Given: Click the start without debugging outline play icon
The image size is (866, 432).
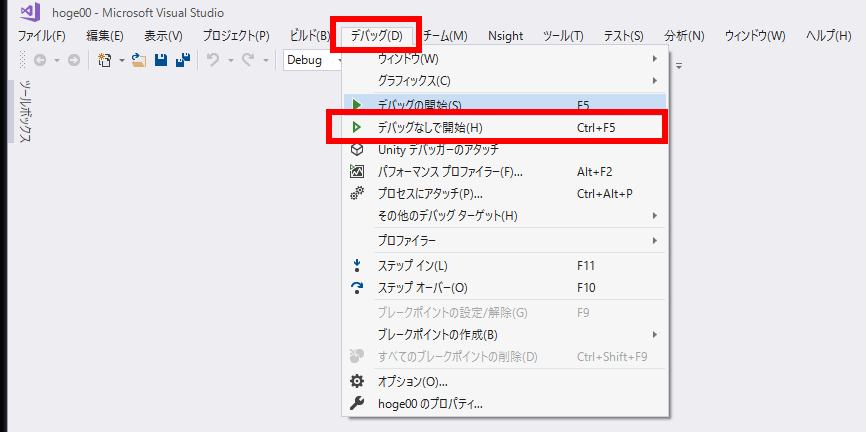Looking at the screenshot, I should coord(357,127).
